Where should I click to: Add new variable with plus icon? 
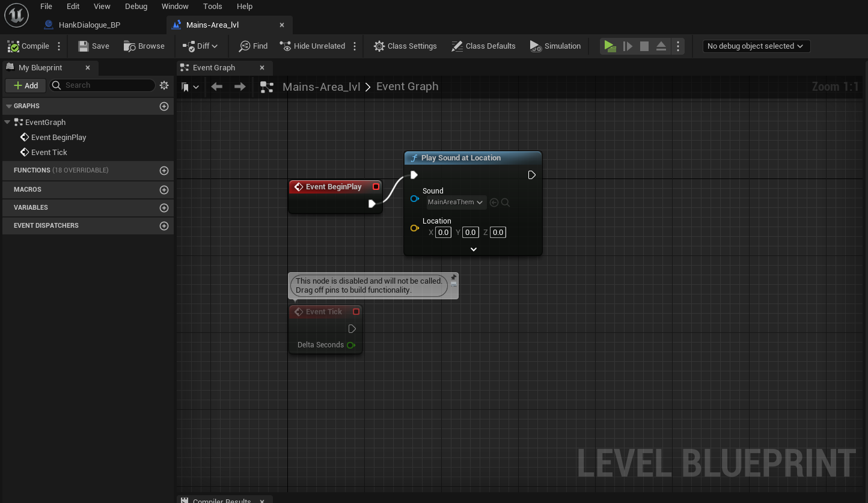pyautogui.click(x=164, y=208)
